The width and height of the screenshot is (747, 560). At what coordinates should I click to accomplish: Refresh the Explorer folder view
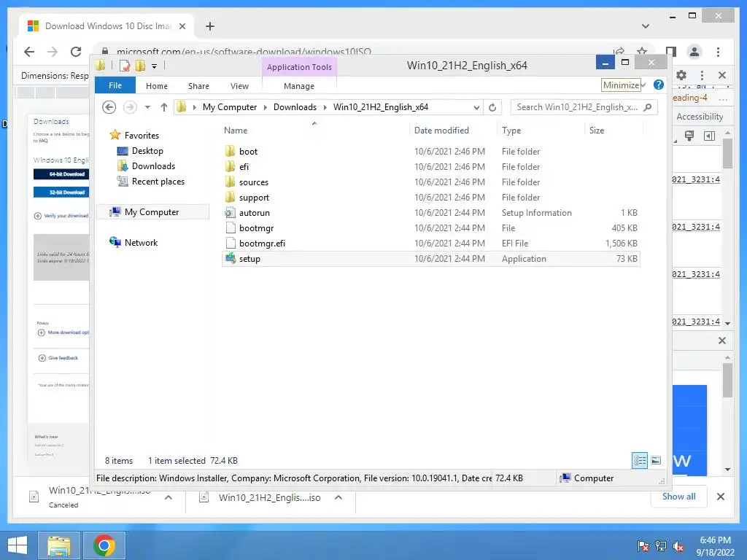click(492, 108)
